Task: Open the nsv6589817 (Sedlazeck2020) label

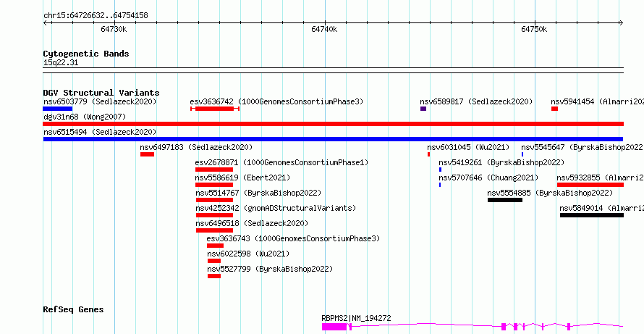Action: [x=476, y=101]
